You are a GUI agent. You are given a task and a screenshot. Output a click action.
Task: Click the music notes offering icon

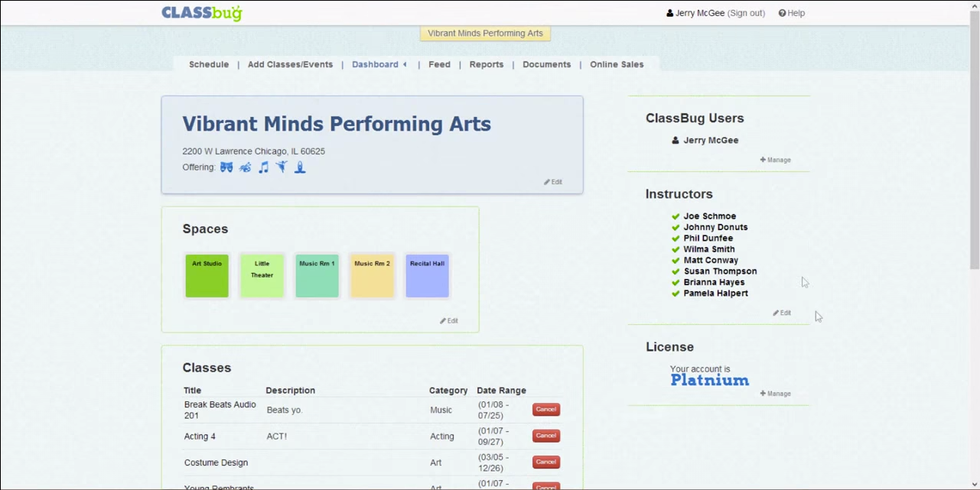263,167
